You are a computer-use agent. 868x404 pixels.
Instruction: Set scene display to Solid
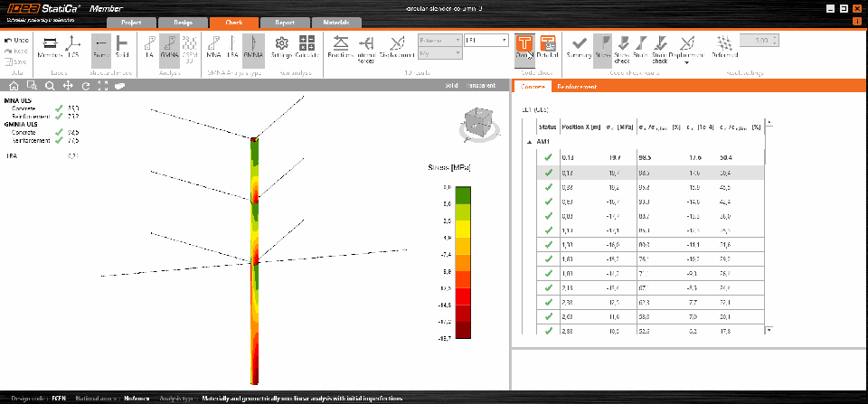click(451, 86)
